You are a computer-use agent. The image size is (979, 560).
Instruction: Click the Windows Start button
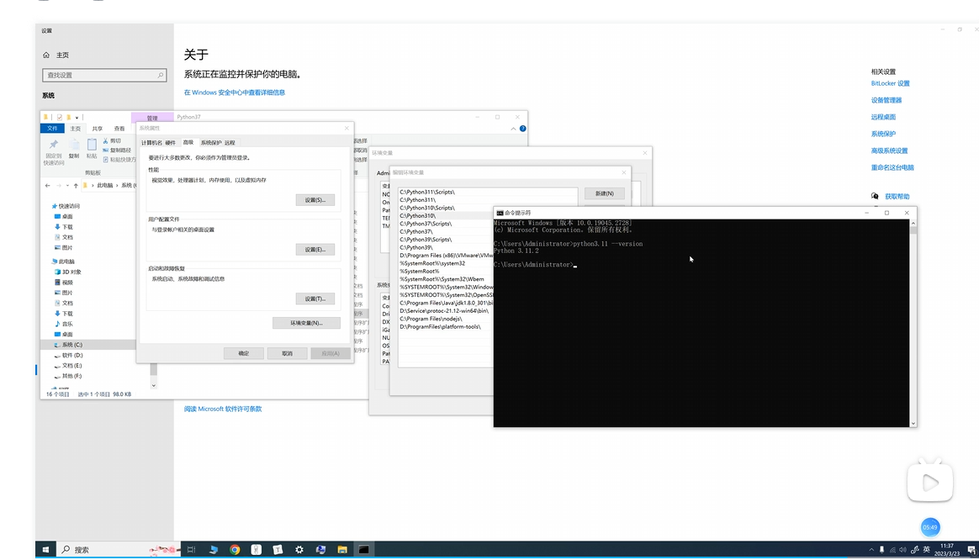point(45,549)
